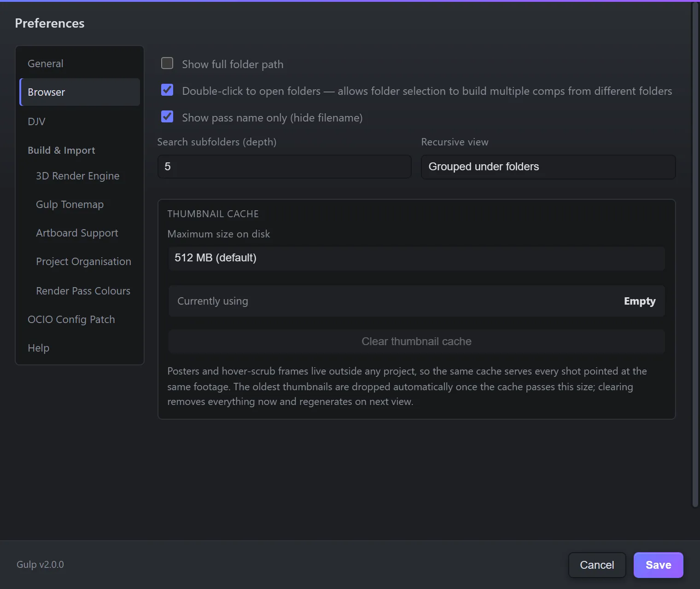Save the preferences
Screen dimensions: 700x589
(x=658, y=565)
